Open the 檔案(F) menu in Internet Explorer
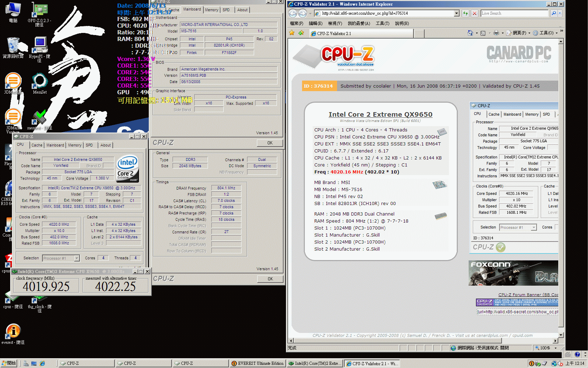 click(x=296, y=23)
